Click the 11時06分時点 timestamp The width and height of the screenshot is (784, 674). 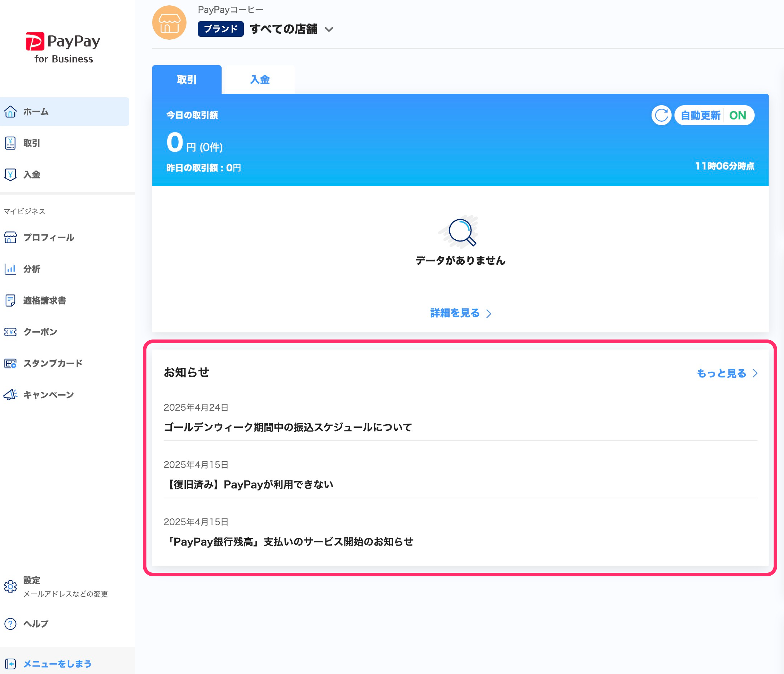[x=724, y=166]
